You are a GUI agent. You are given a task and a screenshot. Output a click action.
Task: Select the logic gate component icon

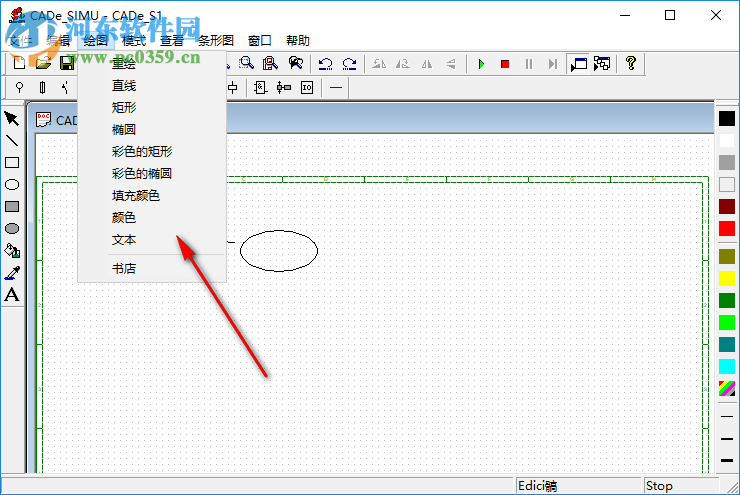[x=260, y=87]
